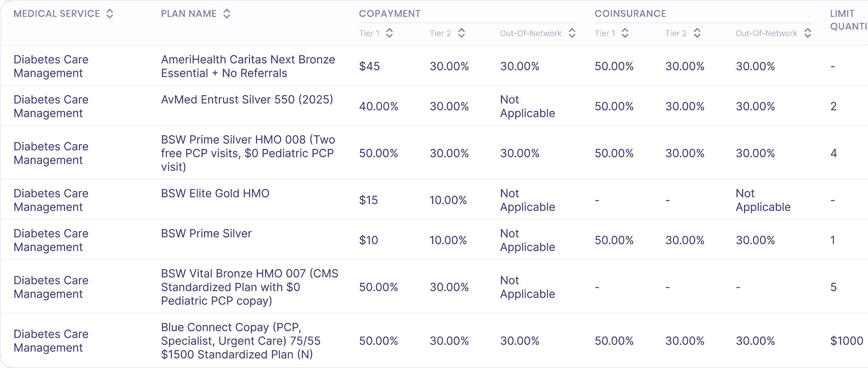
Task: Sort Coinsurance Tier 2 column arrows
Action: click(697, 33)
